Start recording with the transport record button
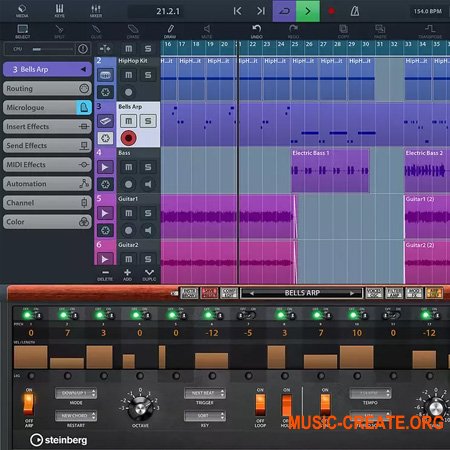 (331, 11)
